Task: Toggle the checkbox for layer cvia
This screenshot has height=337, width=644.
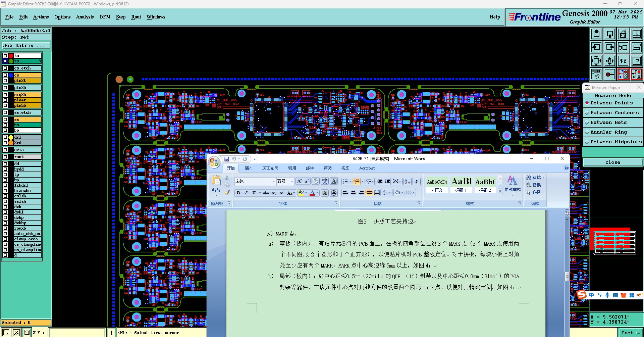Action: click(5, 150)
